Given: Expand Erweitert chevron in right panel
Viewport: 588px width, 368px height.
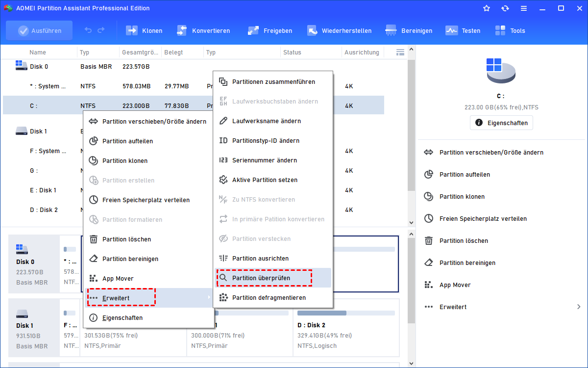Looking at the screenshot, I should [579, 307].
